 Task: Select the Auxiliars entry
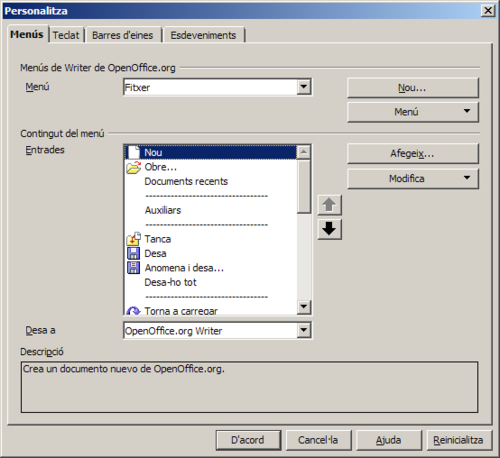point(211,210)
